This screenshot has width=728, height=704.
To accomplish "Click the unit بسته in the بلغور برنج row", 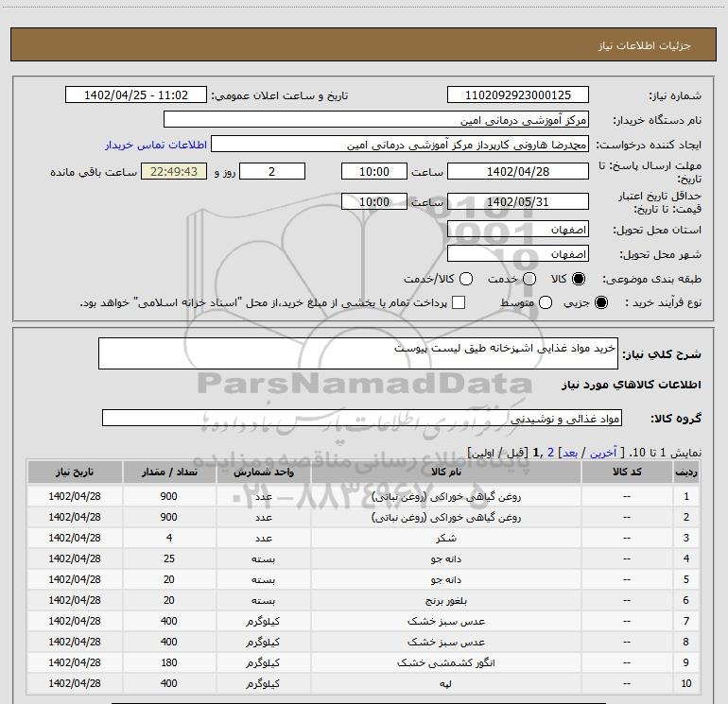I will (263, 600).
